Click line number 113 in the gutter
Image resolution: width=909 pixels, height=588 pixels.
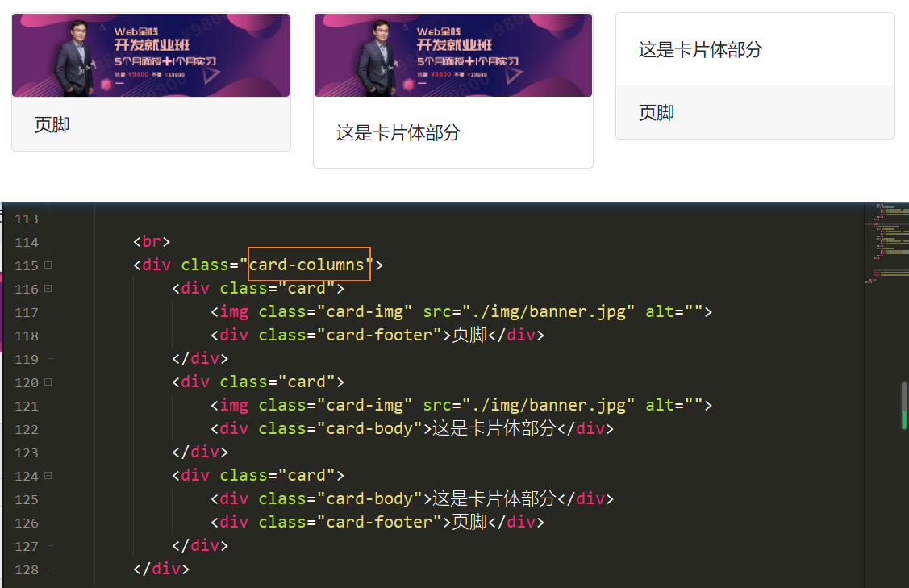[27, 219]
